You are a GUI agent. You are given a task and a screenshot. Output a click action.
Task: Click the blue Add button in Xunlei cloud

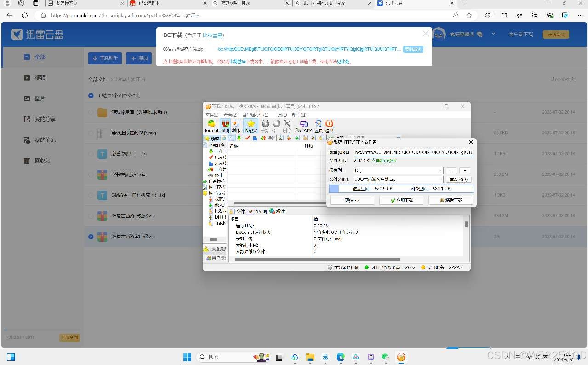(x=139, y=58)
